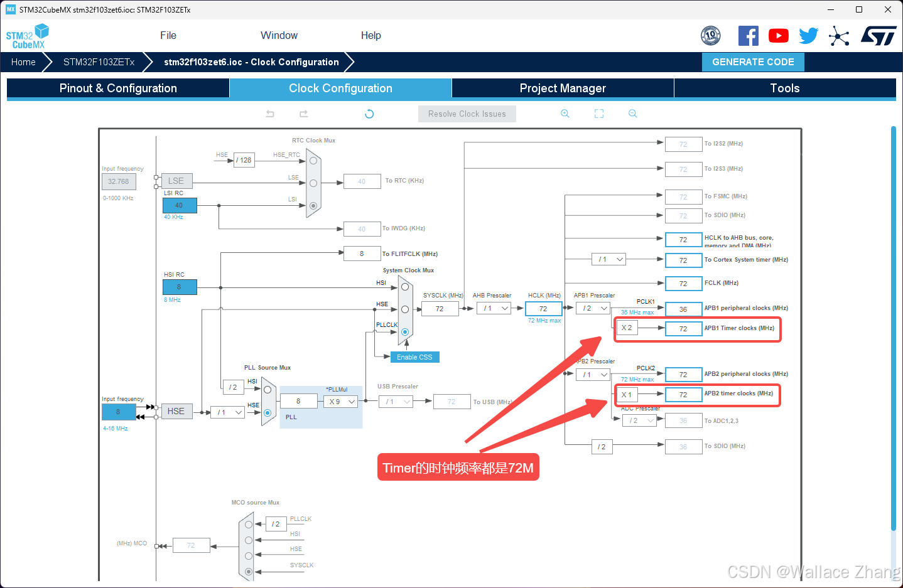Screen dimensions: 903x588
Task: Switch to Project Manager tab
Action: coord(563,88)
